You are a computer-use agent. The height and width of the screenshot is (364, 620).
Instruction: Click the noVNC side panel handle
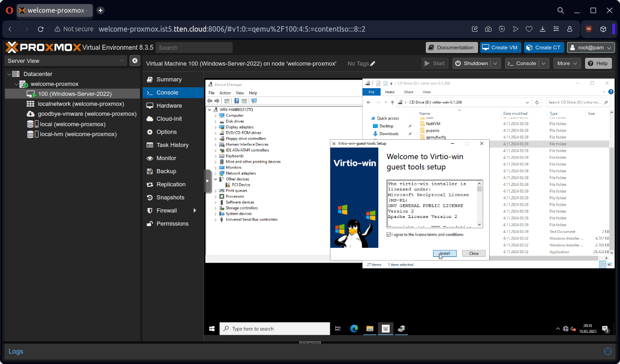(x=208, y=181)
